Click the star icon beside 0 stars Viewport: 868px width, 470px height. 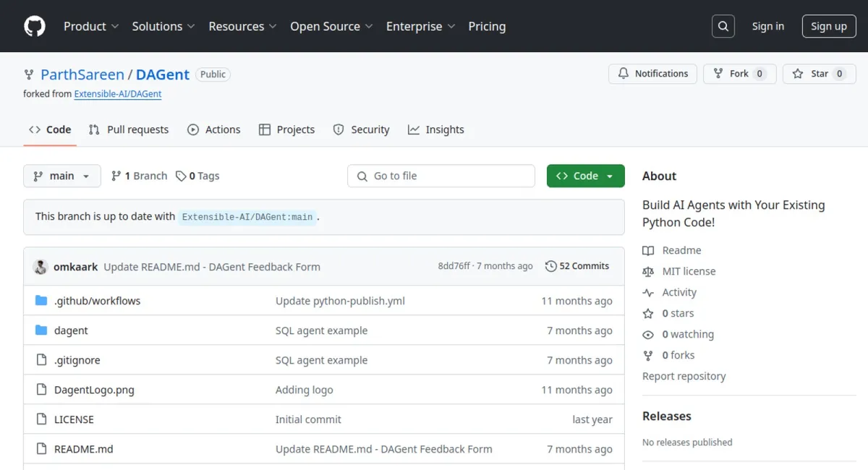[x=648, y=313]
